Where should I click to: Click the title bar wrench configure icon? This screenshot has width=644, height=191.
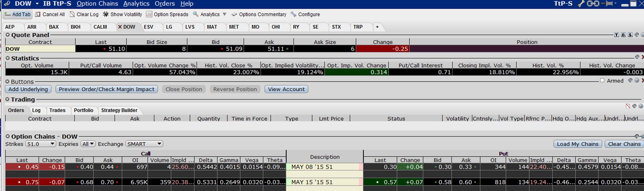581,4
